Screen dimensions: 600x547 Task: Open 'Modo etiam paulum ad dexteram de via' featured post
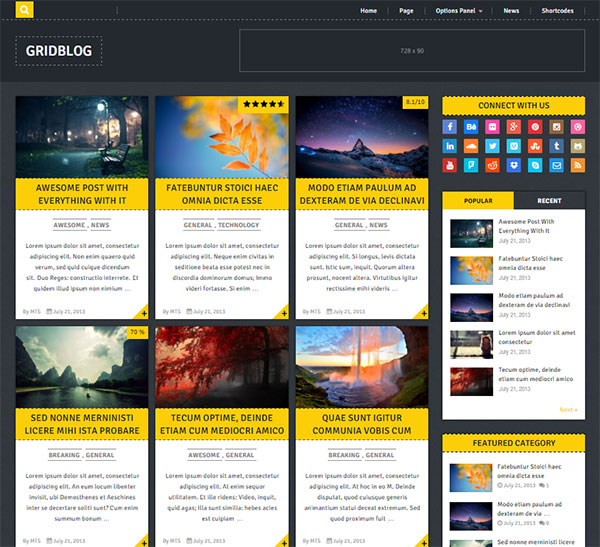[x=530, y=509]
